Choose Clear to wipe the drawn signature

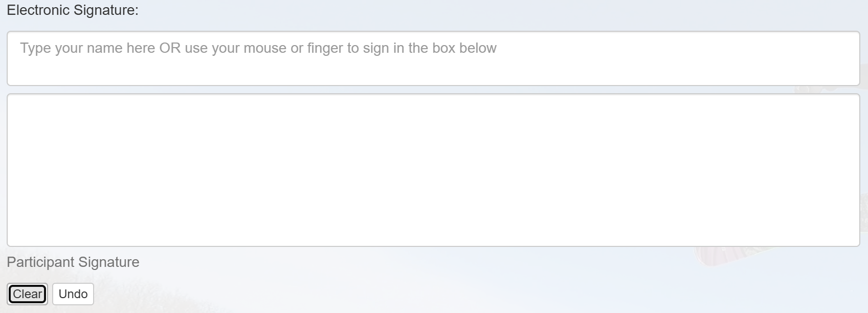(28, 294)
